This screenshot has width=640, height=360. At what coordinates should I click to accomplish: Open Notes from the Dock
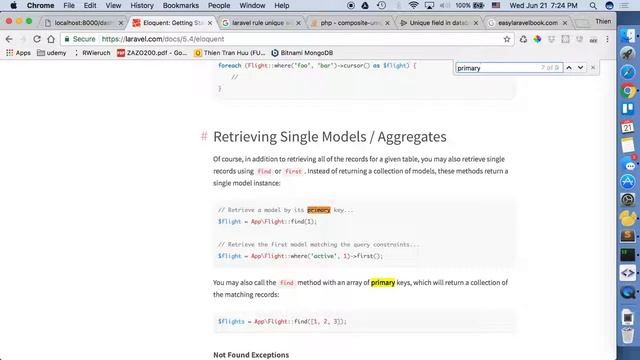[x=628, y=145]
